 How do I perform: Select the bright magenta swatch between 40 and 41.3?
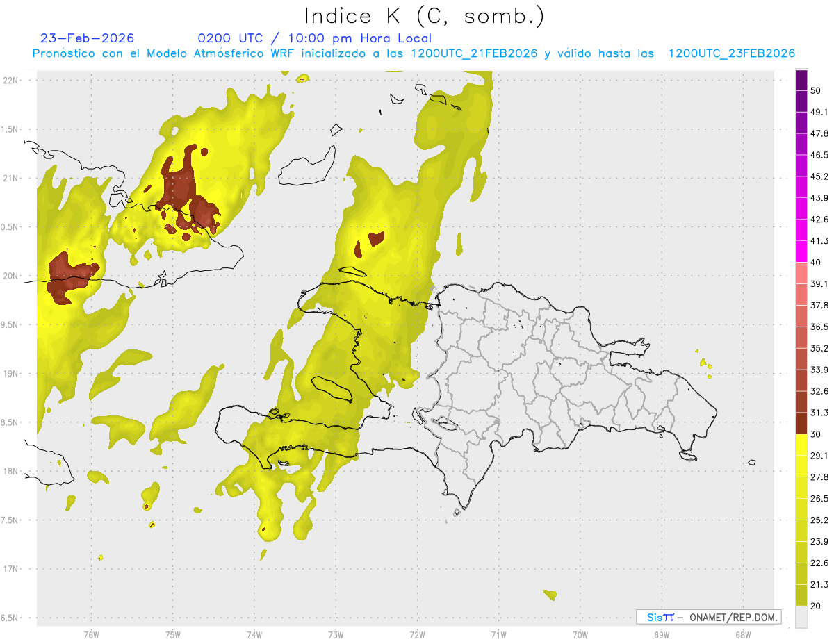point(801,251)
